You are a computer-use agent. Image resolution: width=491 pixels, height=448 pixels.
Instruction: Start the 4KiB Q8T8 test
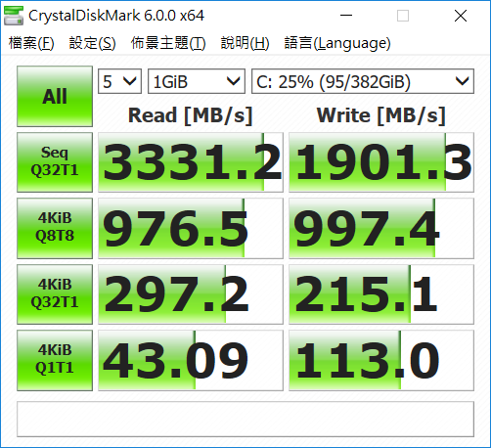click(x=55, y=228)
